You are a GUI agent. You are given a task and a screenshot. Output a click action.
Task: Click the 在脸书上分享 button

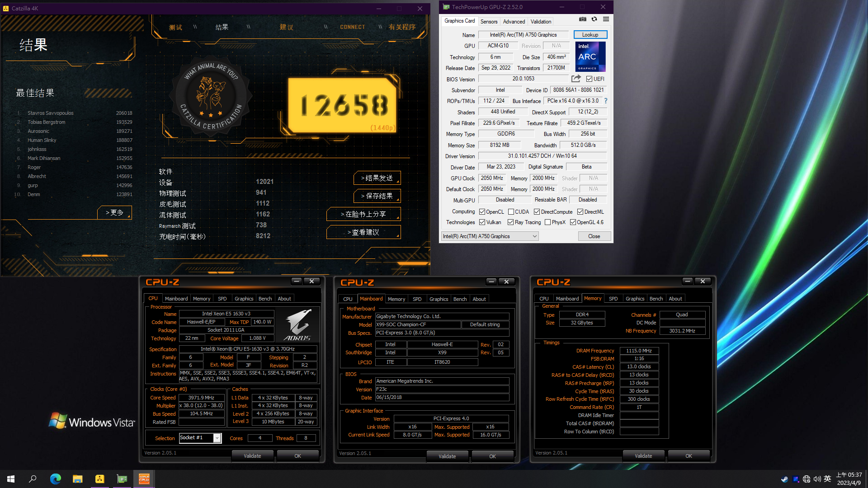[x=363, y=214]
